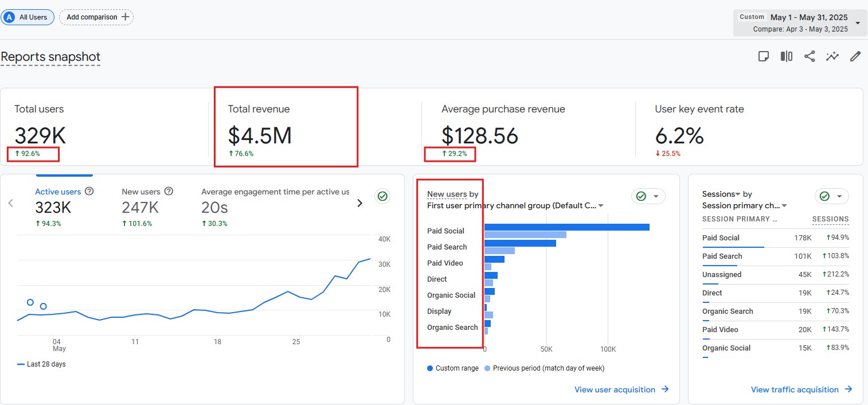Select Paid Video row in sessions table
This screenshot has height=405, width=868.
pyautogui.click(x=776, y=330)
